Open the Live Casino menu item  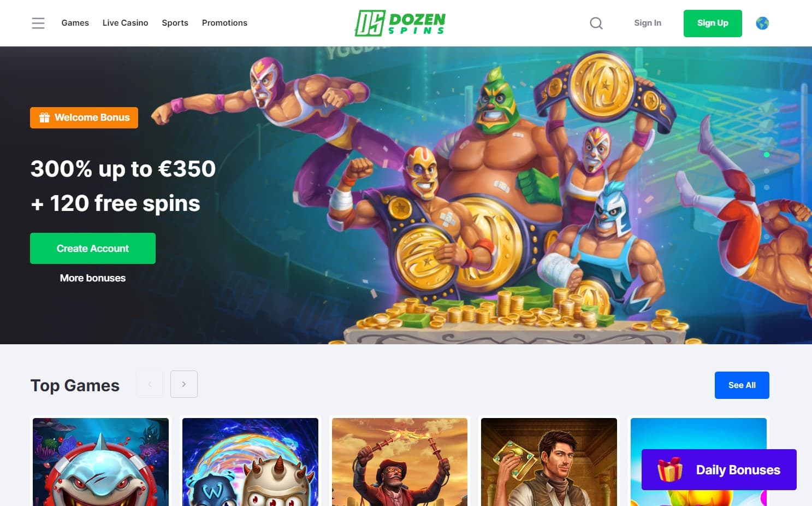[x=126, y=23]
